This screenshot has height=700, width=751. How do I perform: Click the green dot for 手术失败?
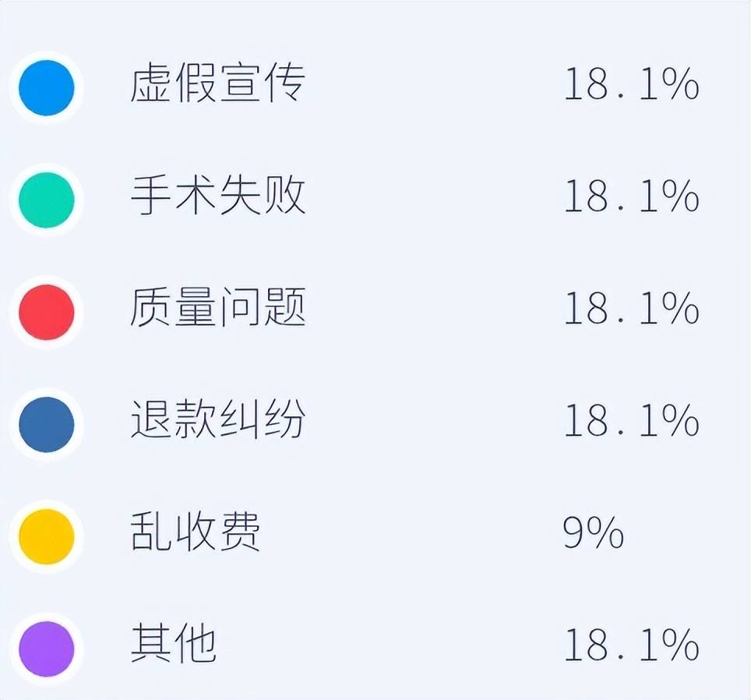(x=47, y=200)
